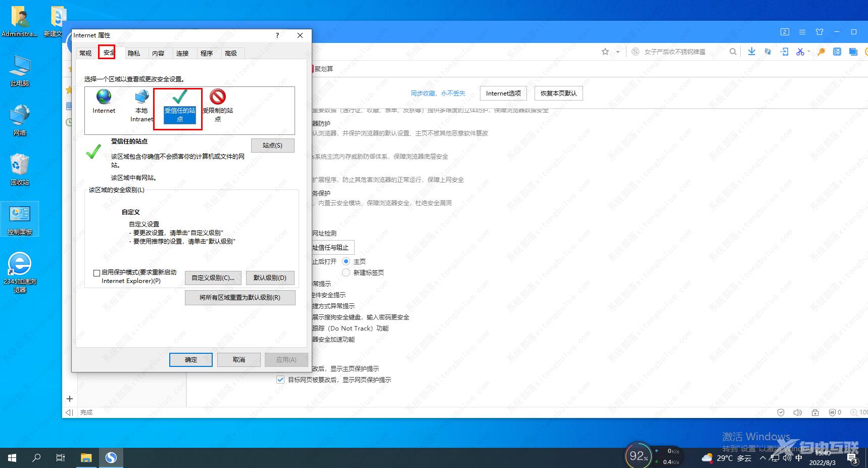The height and width of the screenshot is (468, 868).
Task: Click the favorites star icon in browser
Action: 605,52
